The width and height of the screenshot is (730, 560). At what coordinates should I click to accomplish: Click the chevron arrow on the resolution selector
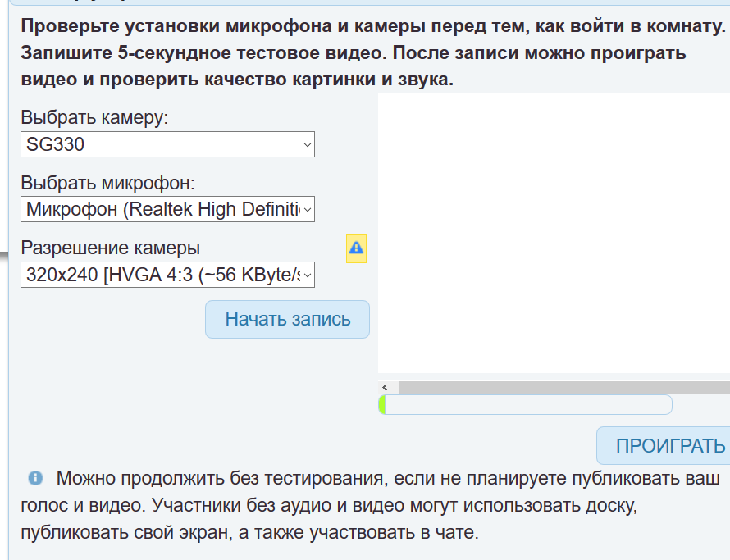point(308,275)
